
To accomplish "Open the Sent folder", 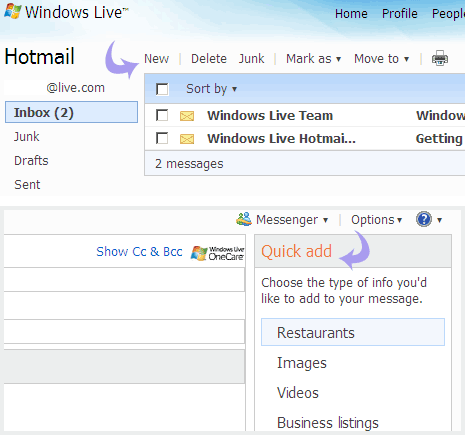I will pyautogui.click(x=27, y=184).
